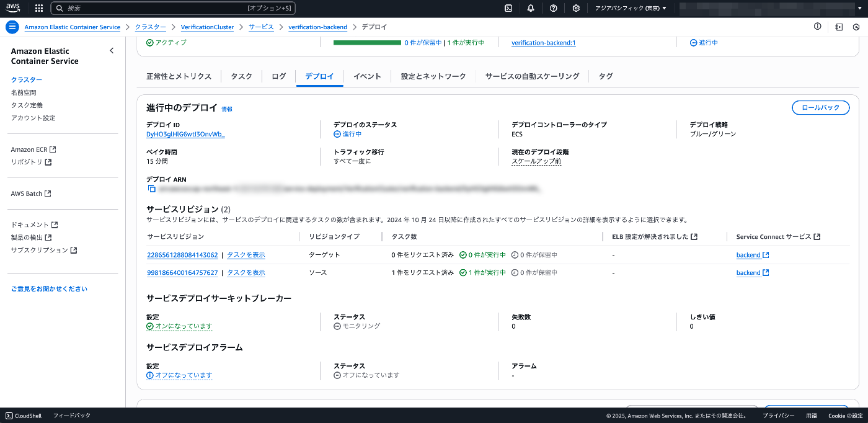Click the search magnifier icon
The height and width of the screenshot is (423, 868).
point(60,8)
